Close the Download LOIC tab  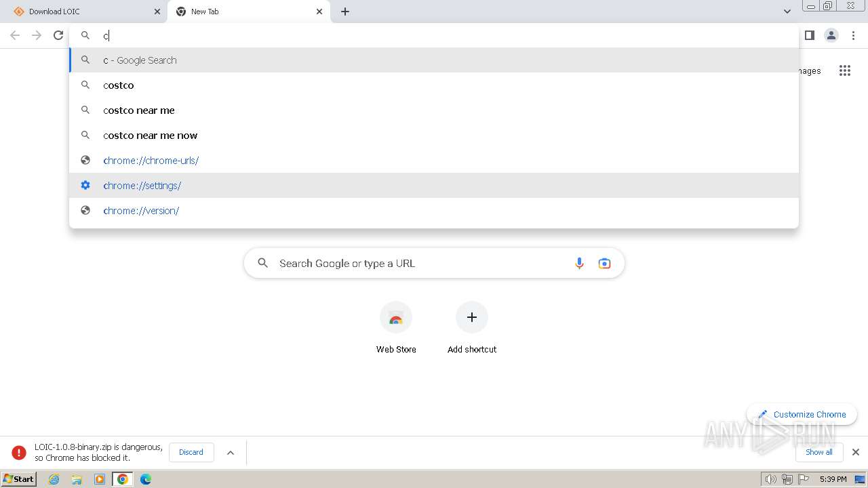(x=157, y=12)
